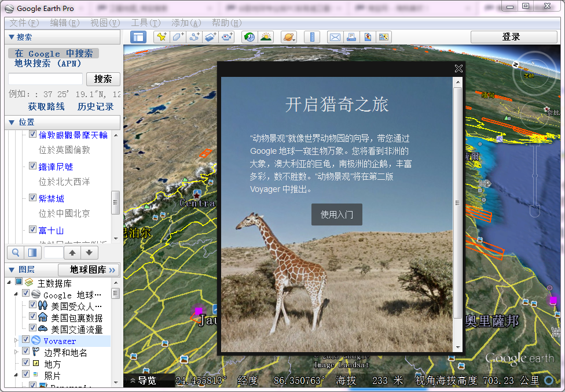Screen dimensions: 565x392
Task: Click the 获取路线 directions link
Action: [46, 106]
